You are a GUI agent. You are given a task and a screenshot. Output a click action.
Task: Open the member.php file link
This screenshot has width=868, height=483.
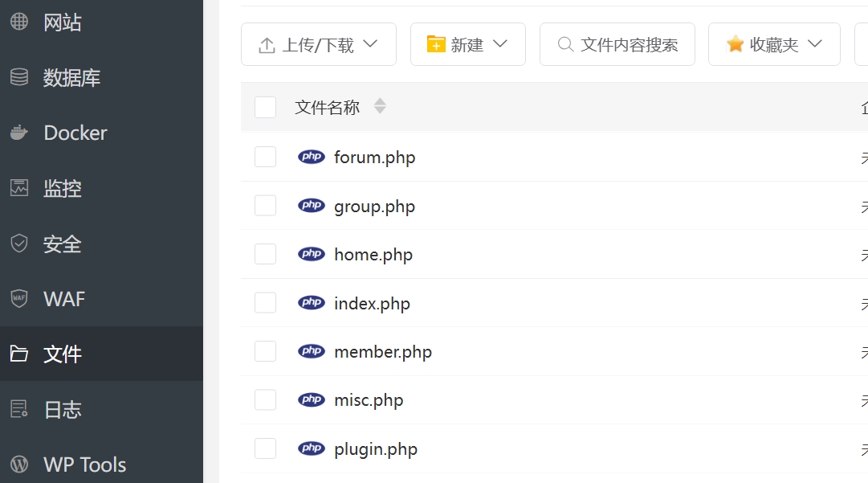click(383, 352)
